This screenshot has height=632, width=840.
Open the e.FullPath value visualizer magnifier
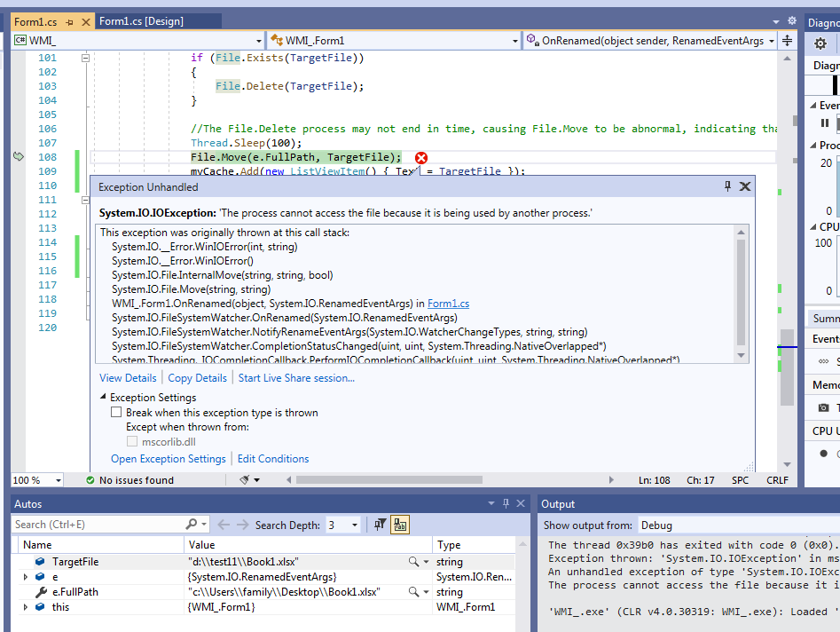click(413, 592)
